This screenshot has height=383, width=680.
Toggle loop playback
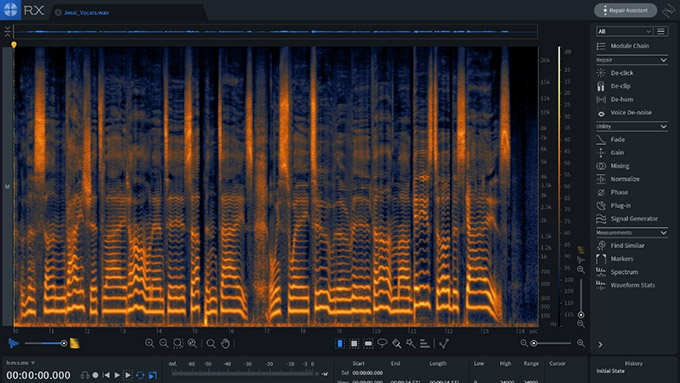[140, 375]
